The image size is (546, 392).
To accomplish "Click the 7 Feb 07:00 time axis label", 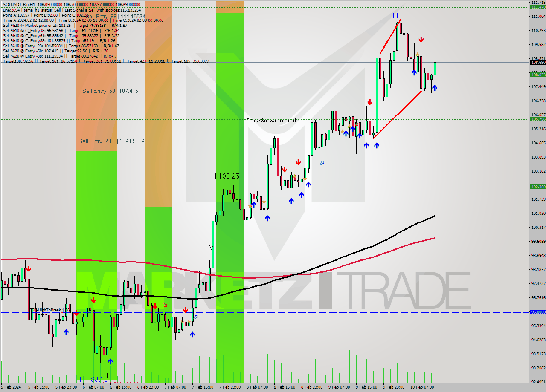I will [x=175, y=387].
